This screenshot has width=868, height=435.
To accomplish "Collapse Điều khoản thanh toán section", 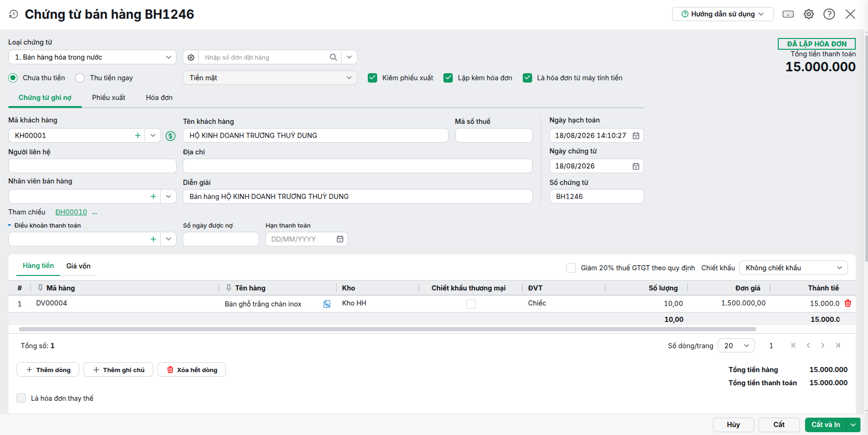I will (x=9, y=225).
